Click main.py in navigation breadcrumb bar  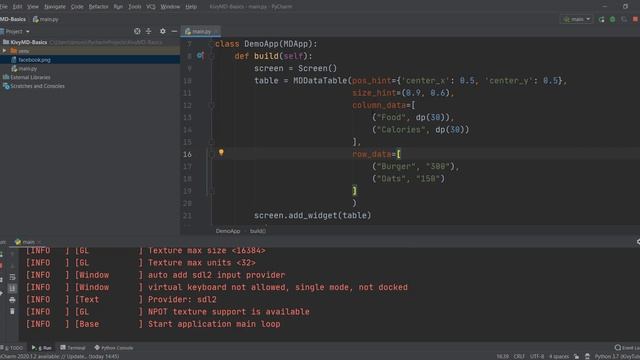point(46,19)
